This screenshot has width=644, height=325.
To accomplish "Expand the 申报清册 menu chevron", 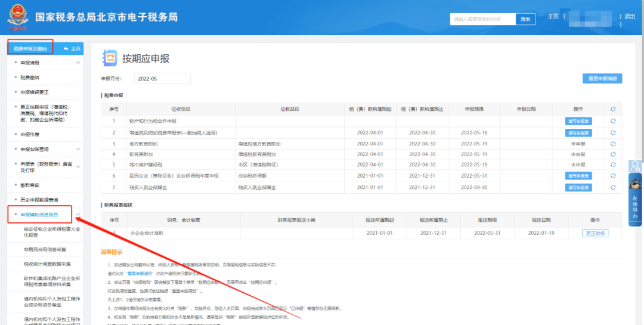I will 78,63.
